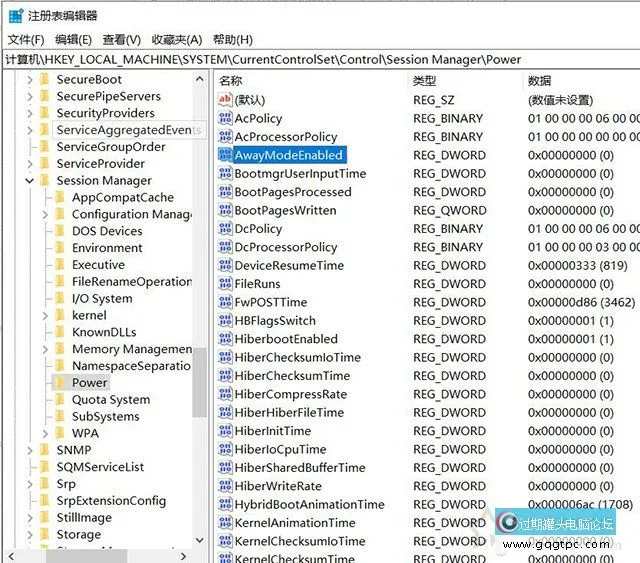Expand the SecurityProviders key
The width and height of the screenshot is (640, 563).
[x=30, y=113]
